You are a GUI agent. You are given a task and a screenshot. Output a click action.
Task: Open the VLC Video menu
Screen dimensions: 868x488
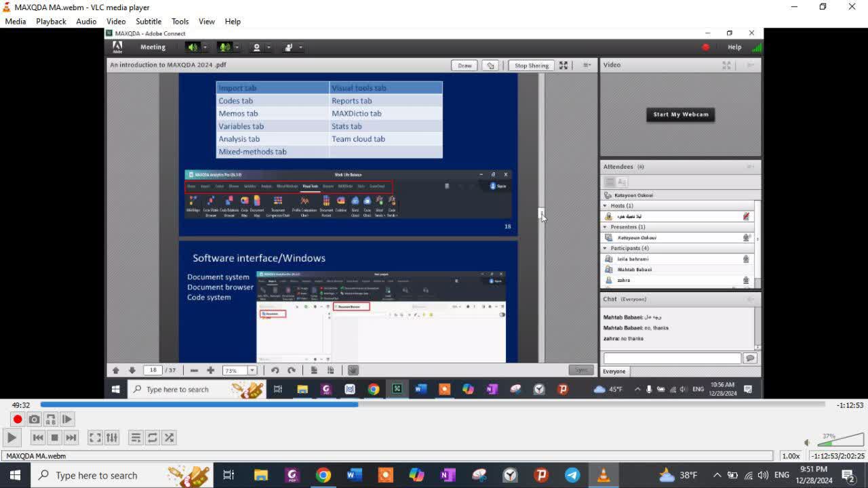[116, 21]
